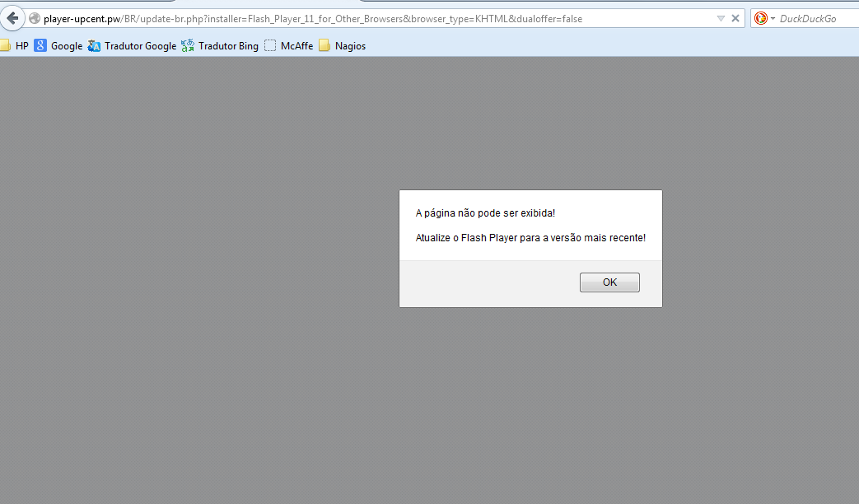Open the Nagios bookmark folder

pos(343,46)
